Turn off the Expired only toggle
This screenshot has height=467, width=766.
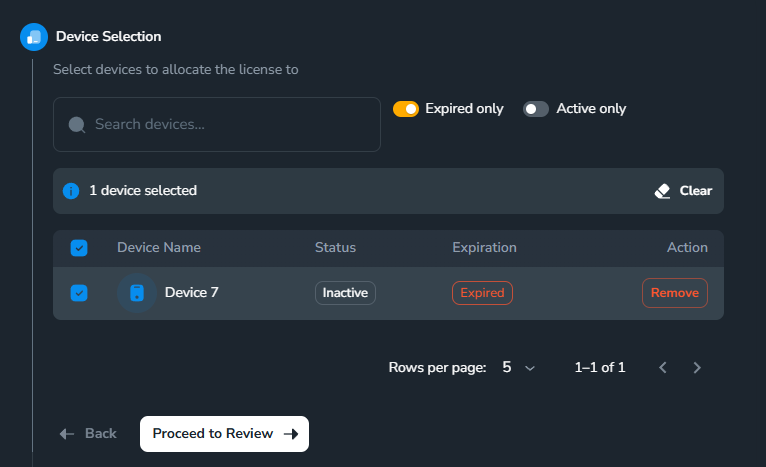tap(406, 109)
